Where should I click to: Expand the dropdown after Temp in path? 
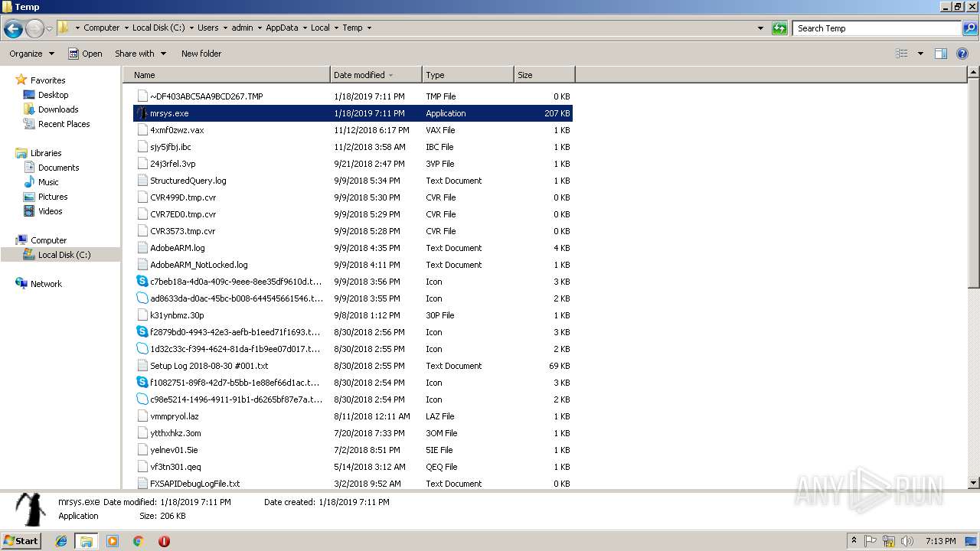(x=369, y=28)
